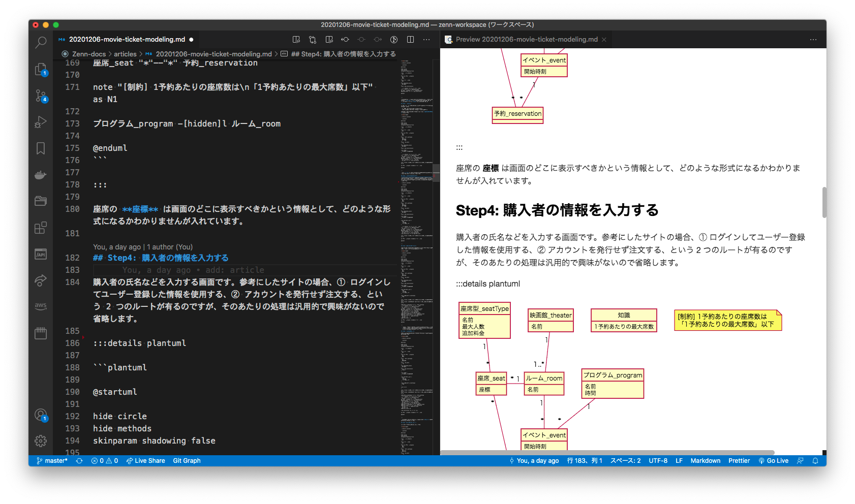Click the 'You, a day ago' blame status
The height and width of the screenshot is (504, 855).
pyautogui.click(x=534, y=461)
